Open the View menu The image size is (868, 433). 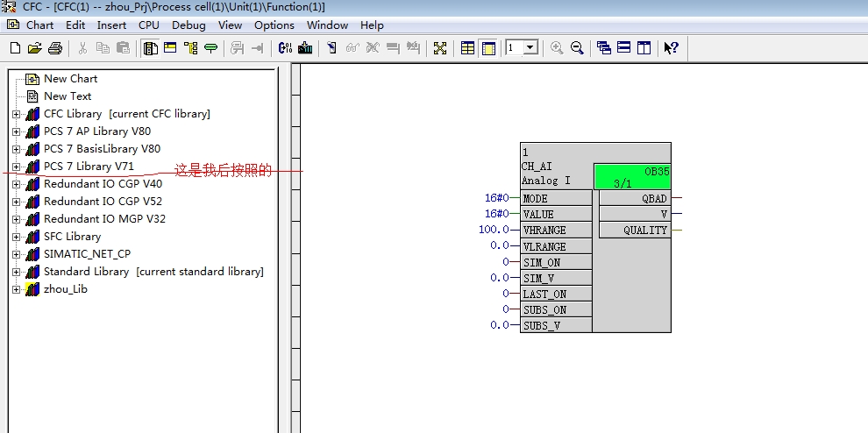[x=230, y=25]
